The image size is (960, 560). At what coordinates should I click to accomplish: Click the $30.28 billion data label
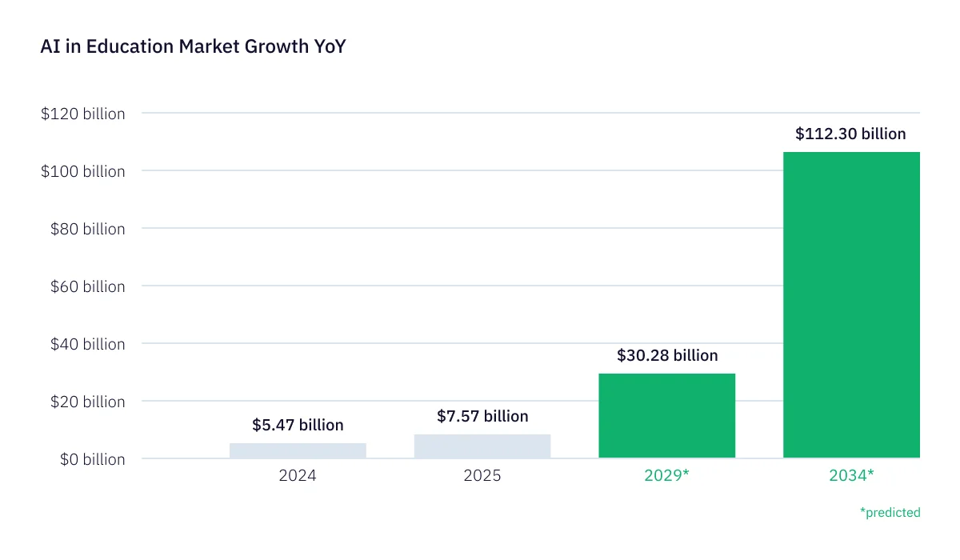tap(666, 355)
